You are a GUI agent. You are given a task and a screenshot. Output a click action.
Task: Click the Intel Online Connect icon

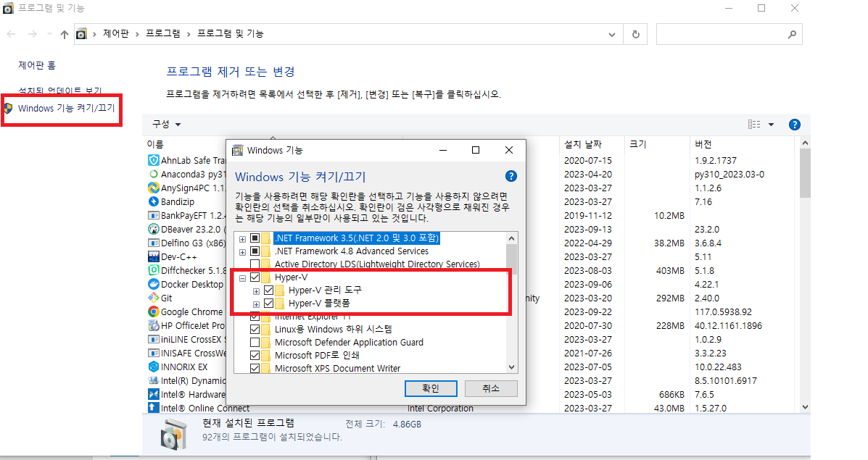pyautogui.click(x=153, y=408)
